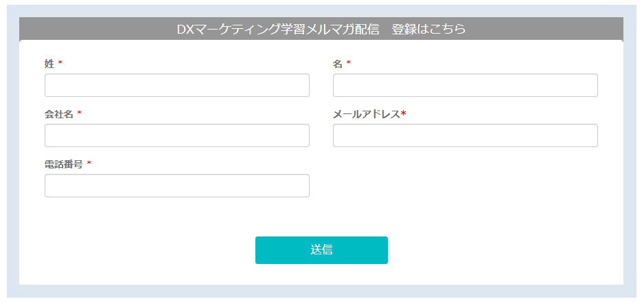The image size is (644, 308).
Task: Click 登録はこちら text in the gray header
Action: click(x=429, y=29)
